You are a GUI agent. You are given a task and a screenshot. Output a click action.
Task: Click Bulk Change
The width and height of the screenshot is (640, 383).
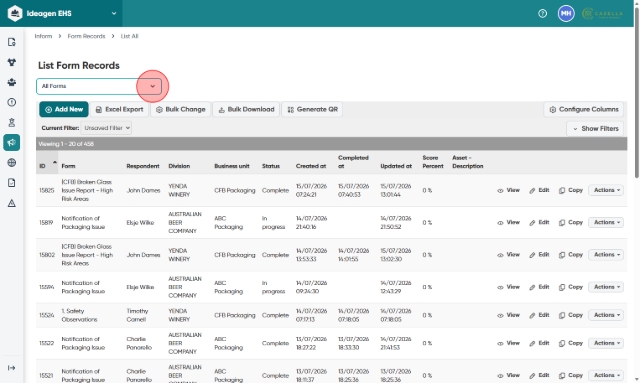[180, 109]
